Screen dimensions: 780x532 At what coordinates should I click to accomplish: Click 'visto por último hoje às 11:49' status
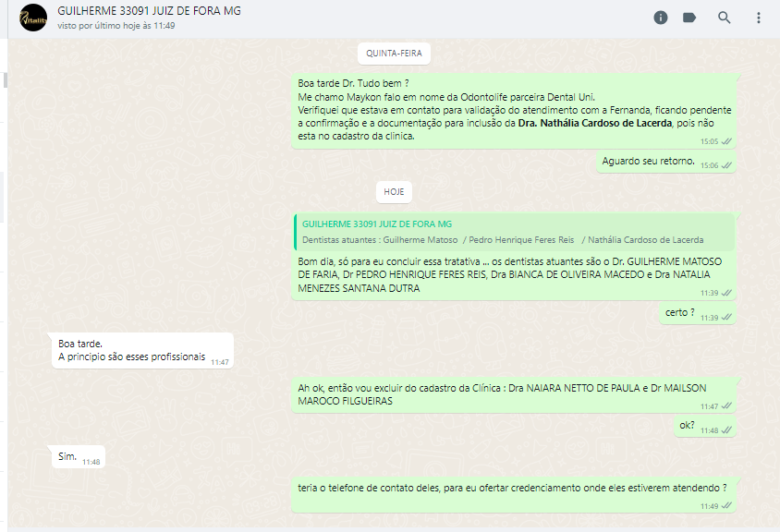point(116,25)
